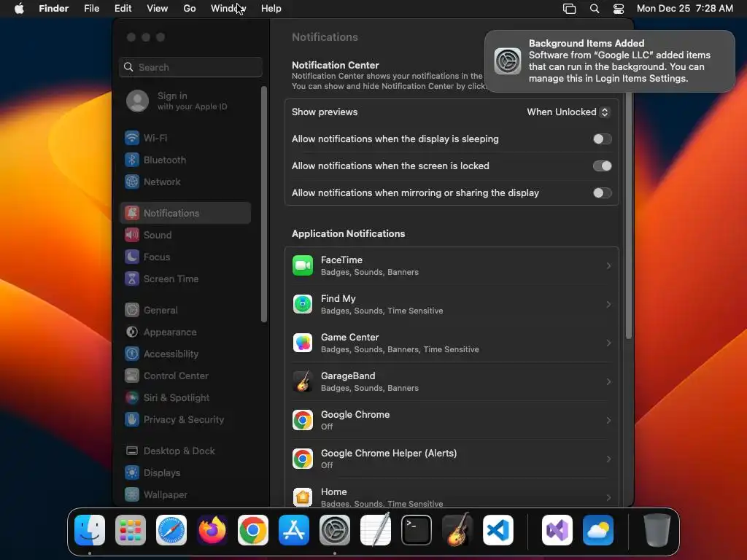Click Privacy & Security hand icon
747x560 pixels.
(132, 419)
